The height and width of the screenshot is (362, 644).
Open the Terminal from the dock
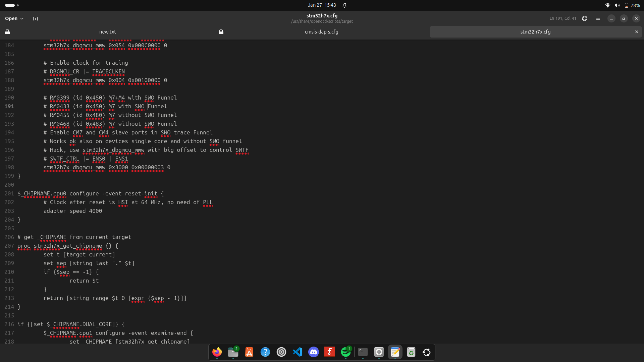[363, 352]
